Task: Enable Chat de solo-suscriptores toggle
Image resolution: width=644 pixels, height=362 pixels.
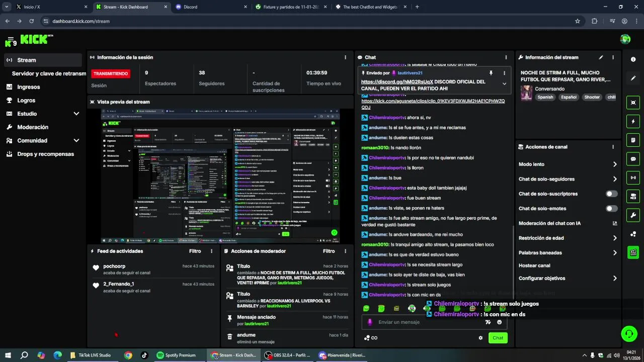Action: click(612, 194)
